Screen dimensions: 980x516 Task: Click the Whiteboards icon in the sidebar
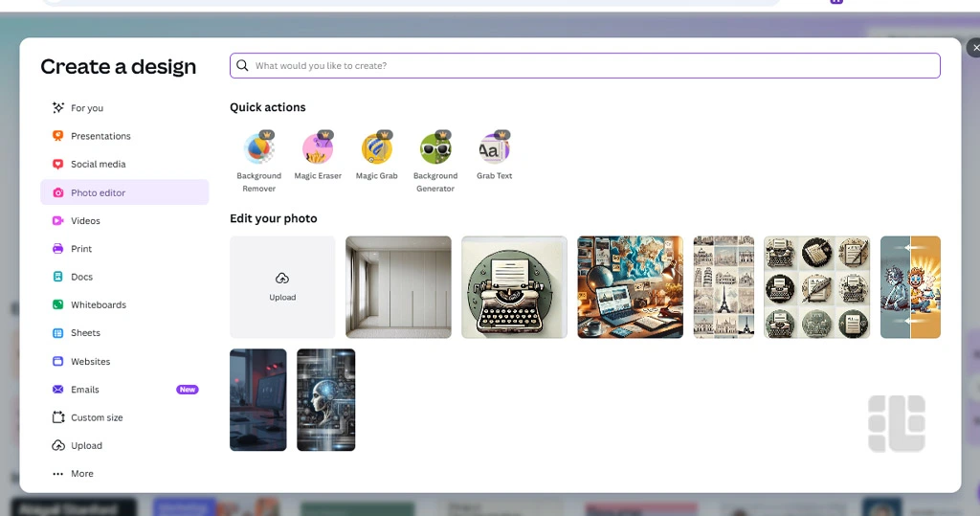[58, 305]
